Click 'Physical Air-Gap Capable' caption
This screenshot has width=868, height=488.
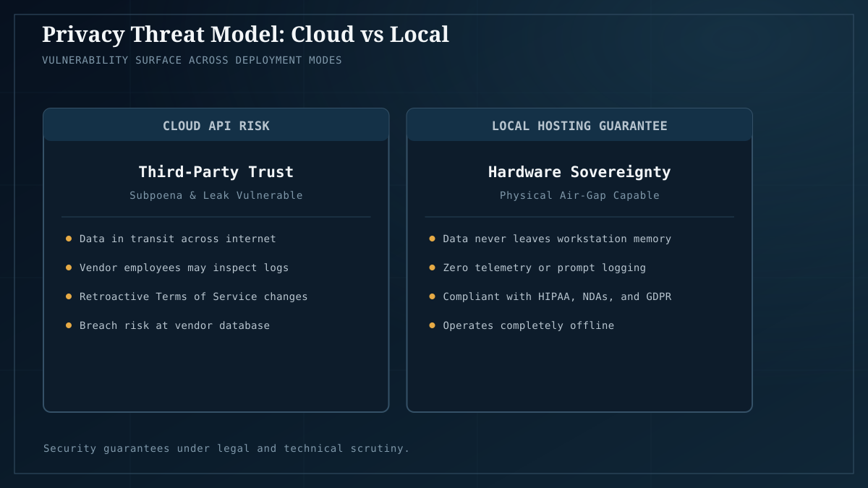[579, 195]
